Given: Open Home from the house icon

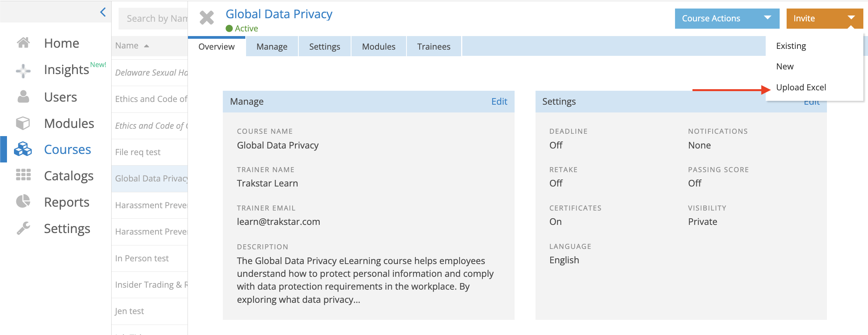Looking at the screenshot, I should click(23, 43).
